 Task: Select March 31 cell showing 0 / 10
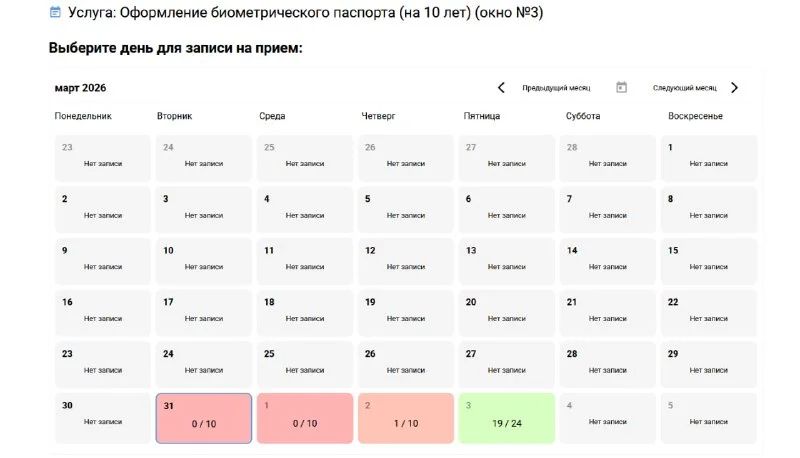(x=204, y=418)
